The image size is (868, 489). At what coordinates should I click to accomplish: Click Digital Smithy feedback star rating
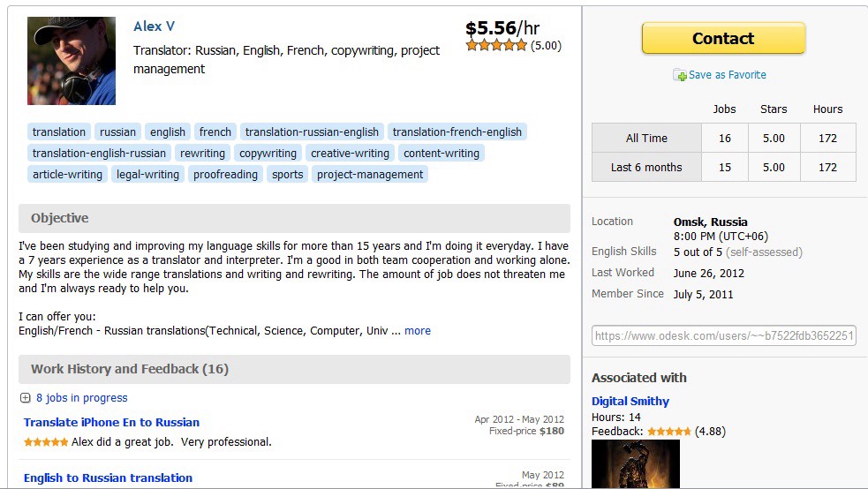coord(668,432)
